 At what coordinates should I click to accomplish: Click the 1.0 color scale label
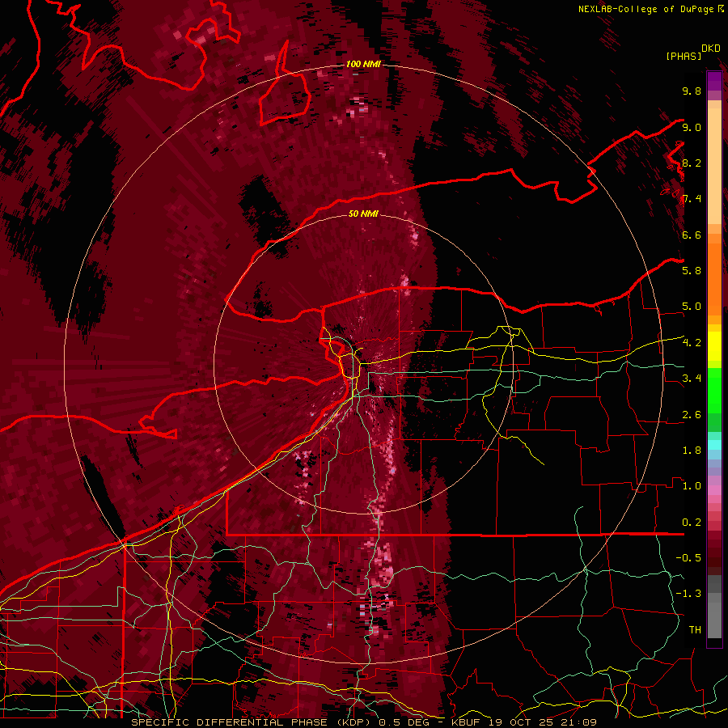click(692, 486)
